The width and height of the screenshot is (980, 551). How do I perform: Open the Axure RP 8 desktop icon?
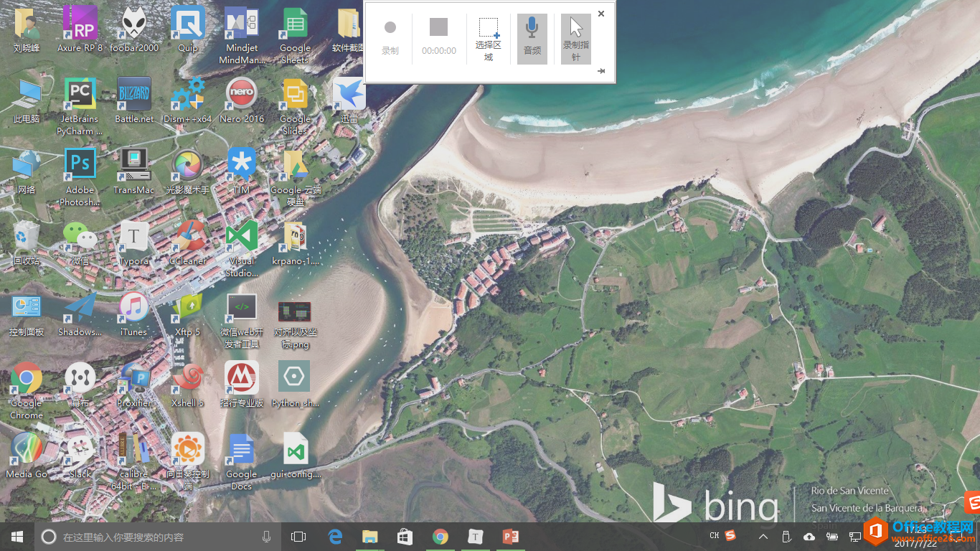pyautogui.click(x=80, y=29)
